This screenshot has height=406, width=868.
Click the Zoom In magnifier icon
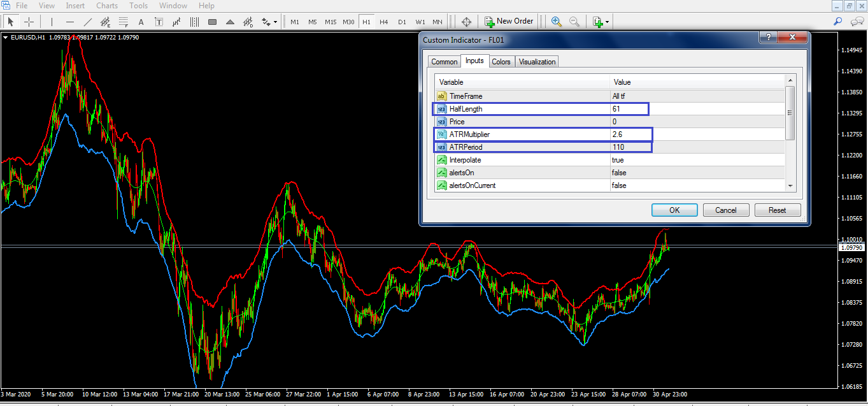[x=557, y=22]
